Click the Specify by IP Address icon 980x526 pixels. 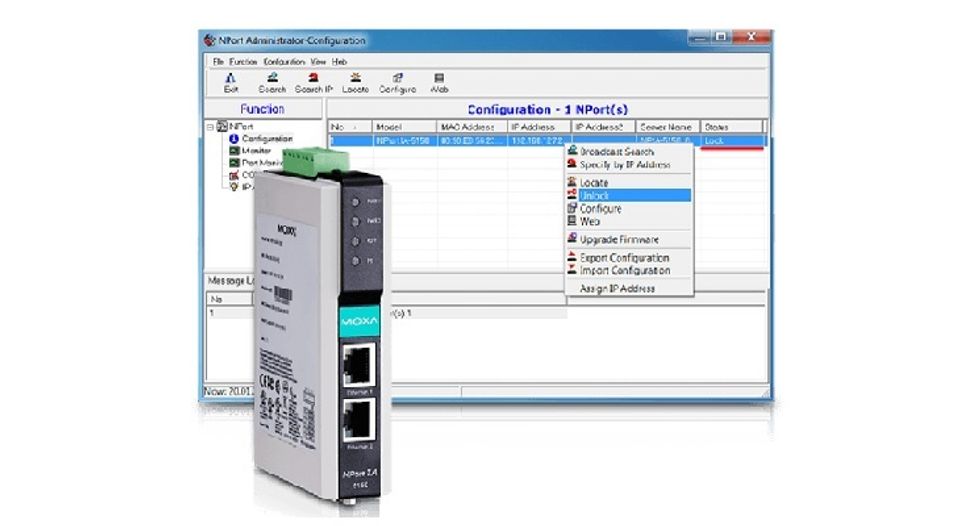coord(572,164)
